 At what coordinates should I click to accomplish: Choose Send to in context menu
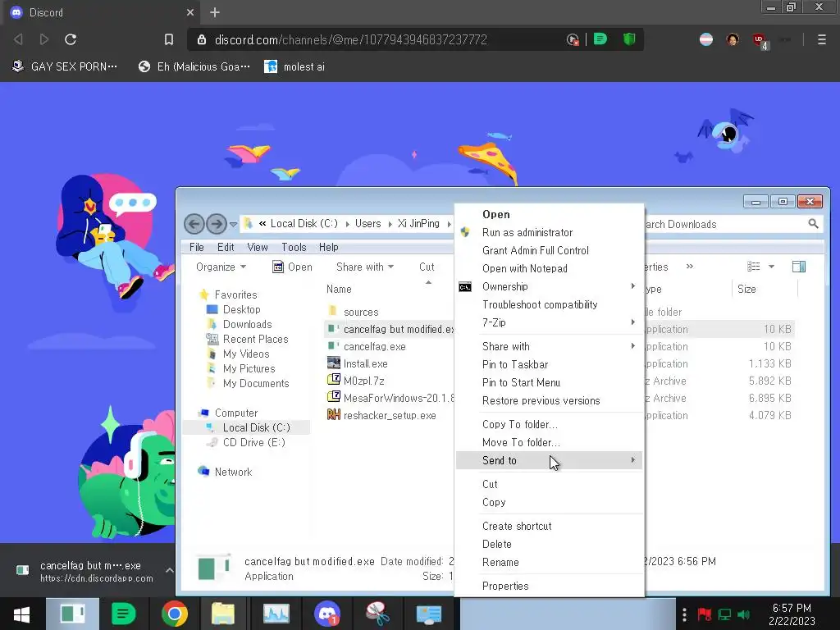point(549,460)
